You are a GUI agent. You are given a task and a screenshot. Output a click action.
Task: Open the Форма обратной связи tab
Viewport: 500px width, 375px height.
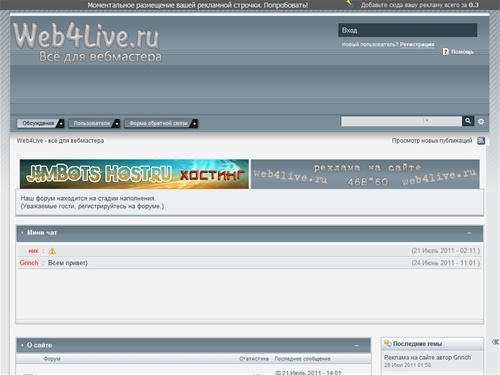[x=161, y=123]
